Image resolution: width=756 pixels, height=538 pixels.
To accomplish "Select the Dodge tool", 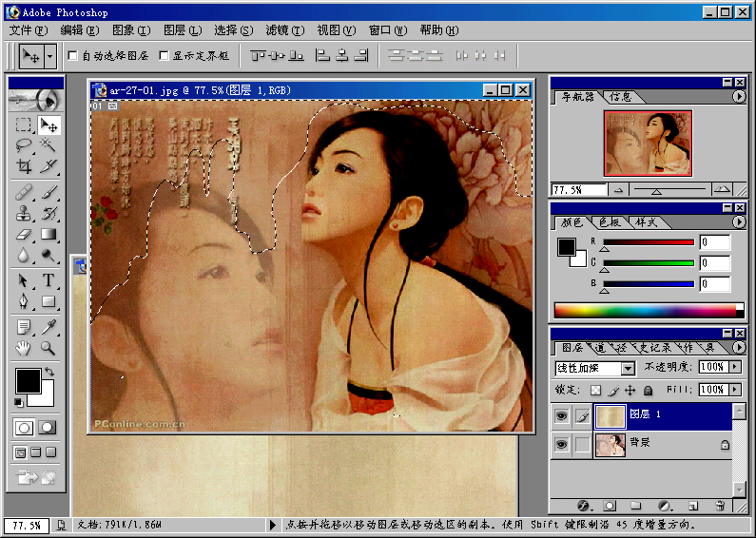I will coord(48,255).
